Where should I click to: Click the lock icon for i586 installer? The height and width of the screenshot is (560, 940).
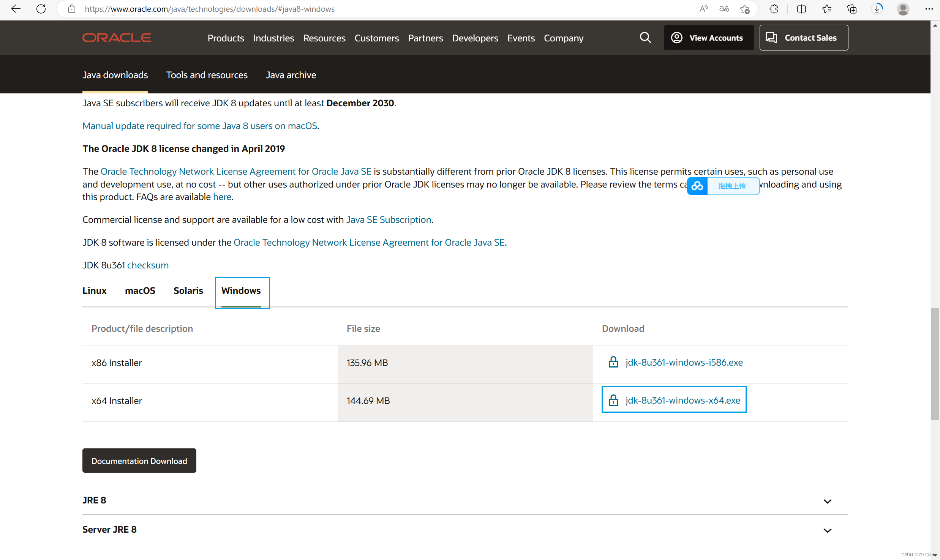613,362
